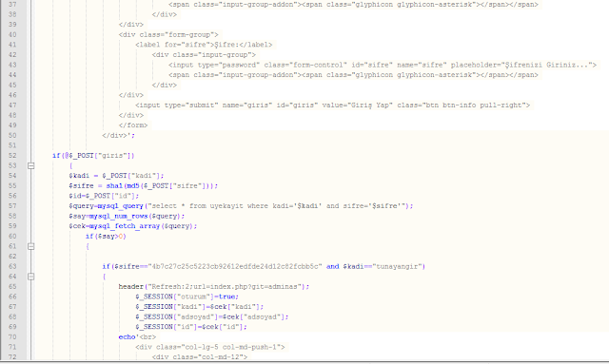Click the 'col-lg-5 col-md-push-1' div line

tap(210, 347)
